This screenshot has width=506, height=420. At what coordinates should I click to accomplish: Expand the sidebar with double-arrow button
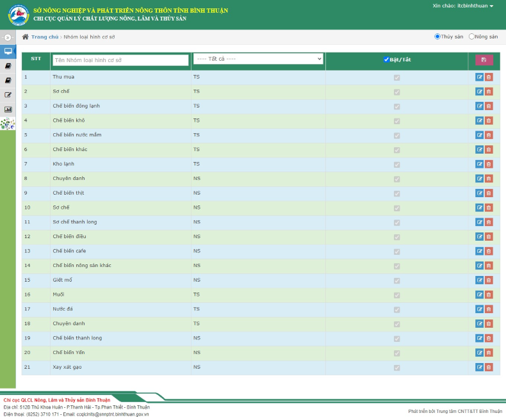click(8, 37)
